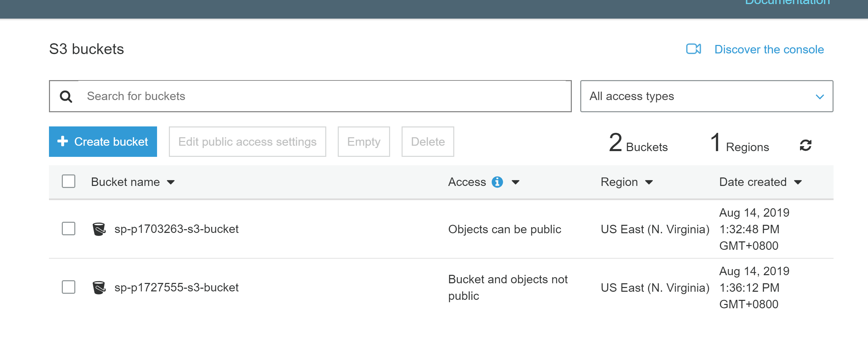Click the 2 Buckets count
The height and width of the screenshot is (359, 868).
[x=638, y=143]
